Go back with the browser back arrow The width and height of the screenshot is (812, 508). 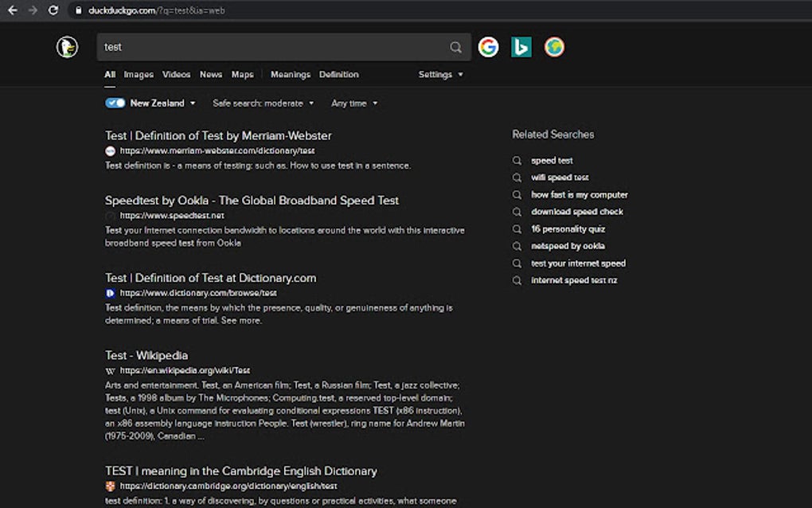pos(13,10)
